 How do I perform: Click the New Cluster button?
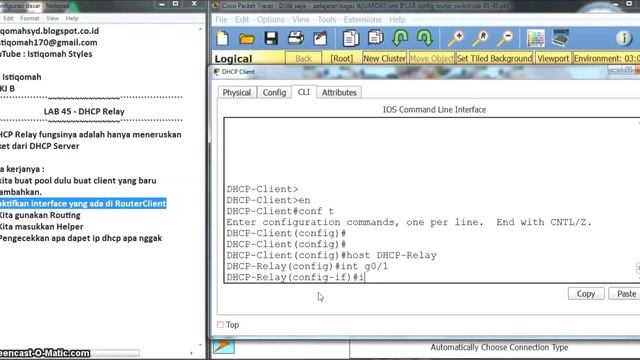(x=384, y=59)
